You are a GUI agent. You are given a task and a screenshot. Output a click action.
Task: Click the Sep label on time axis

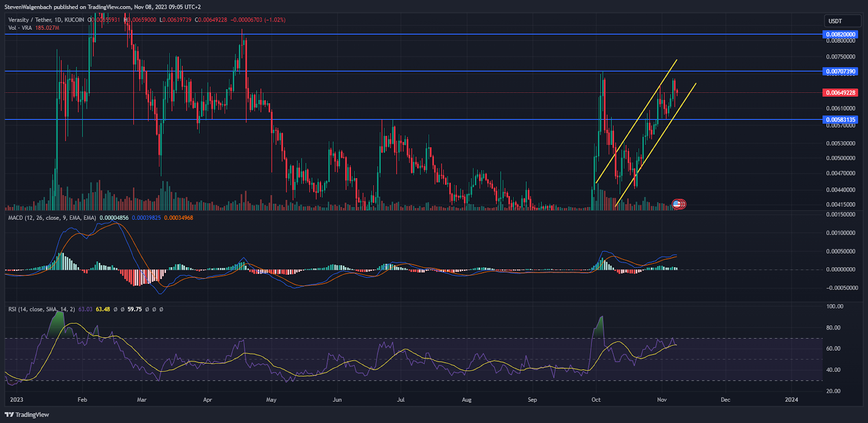point(532,400)
